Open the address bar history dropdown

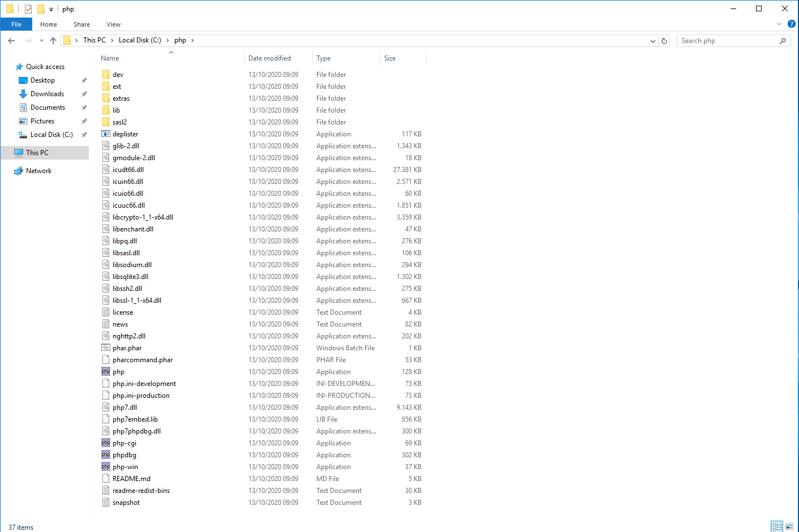(x=653, y=41)
